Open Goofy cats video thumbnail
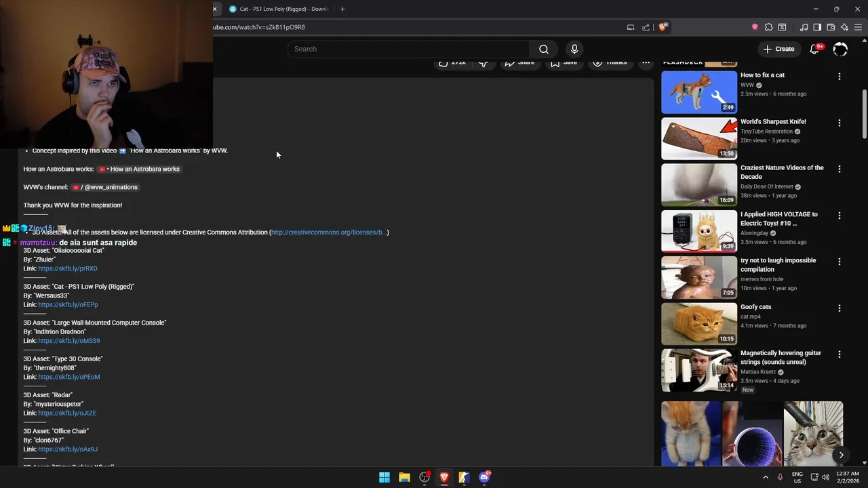This screenshot has height=488, width=868. [699, 324]
